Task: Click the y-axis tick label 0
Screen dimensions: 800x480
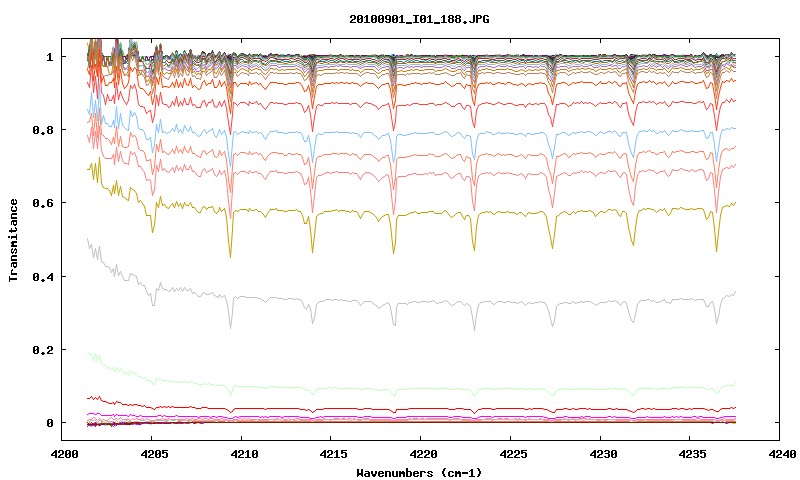Action: [x=49, y=423]
